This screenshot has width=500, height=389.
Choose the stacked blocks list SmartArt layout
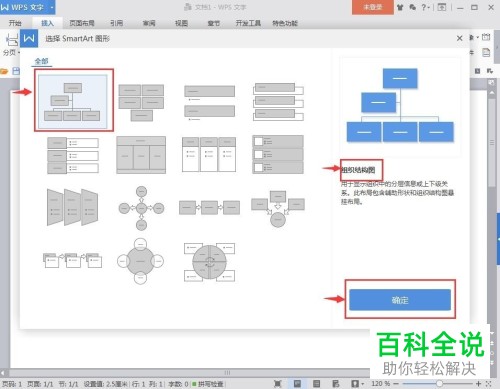(141, 102)
